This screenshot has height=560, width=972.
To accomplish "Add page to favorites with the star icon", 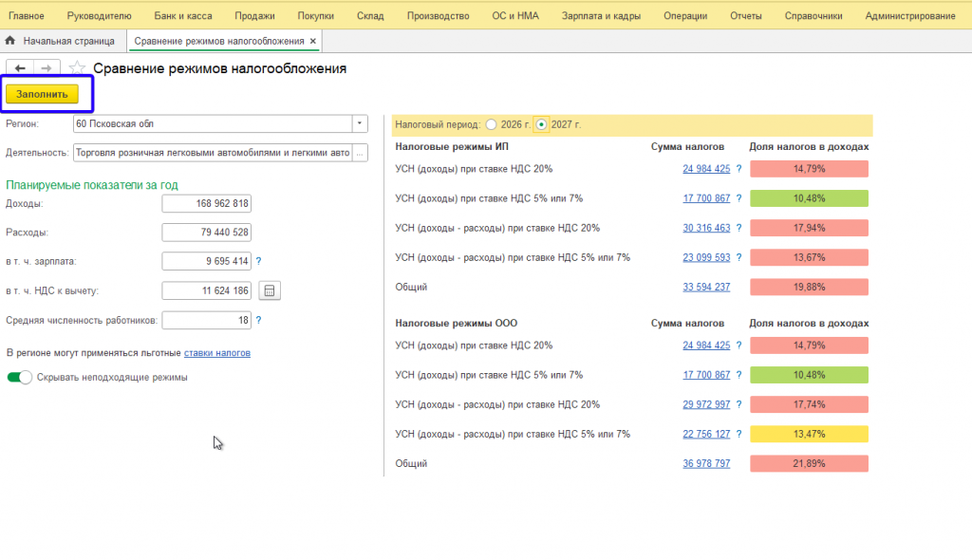I will pos(77,67).
